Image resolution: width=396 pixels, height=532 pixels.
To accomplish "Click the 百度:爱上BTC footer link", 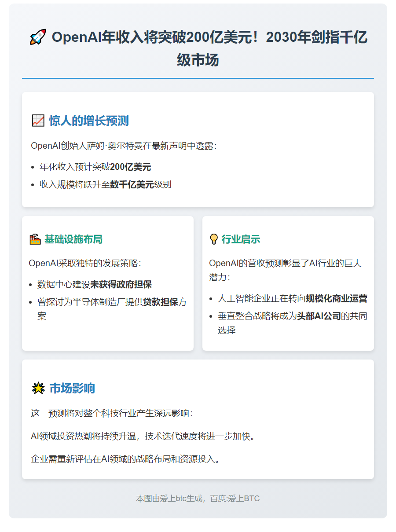I will pyautogui.click(x=235, y=499).
